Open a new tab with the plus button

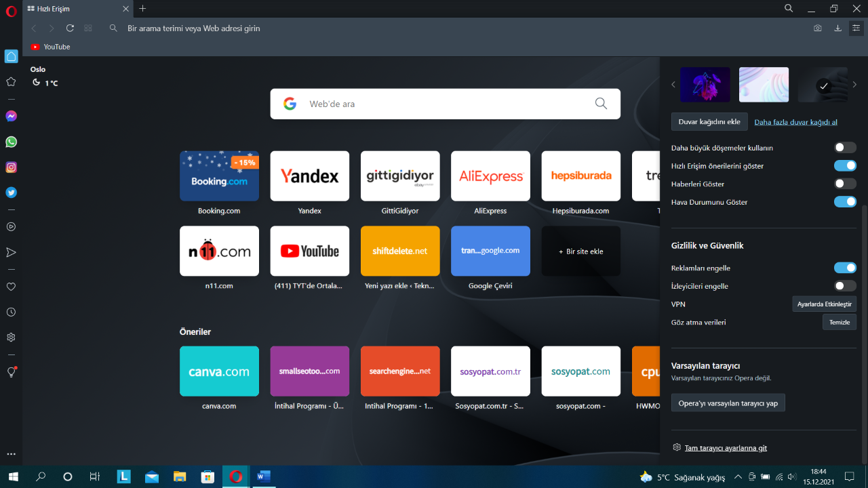(142, 9)
